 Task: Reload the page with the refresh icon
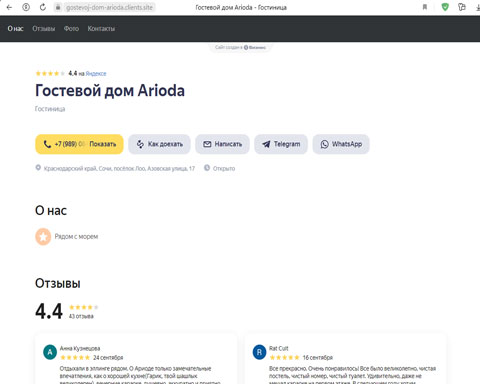pos(43,7)
